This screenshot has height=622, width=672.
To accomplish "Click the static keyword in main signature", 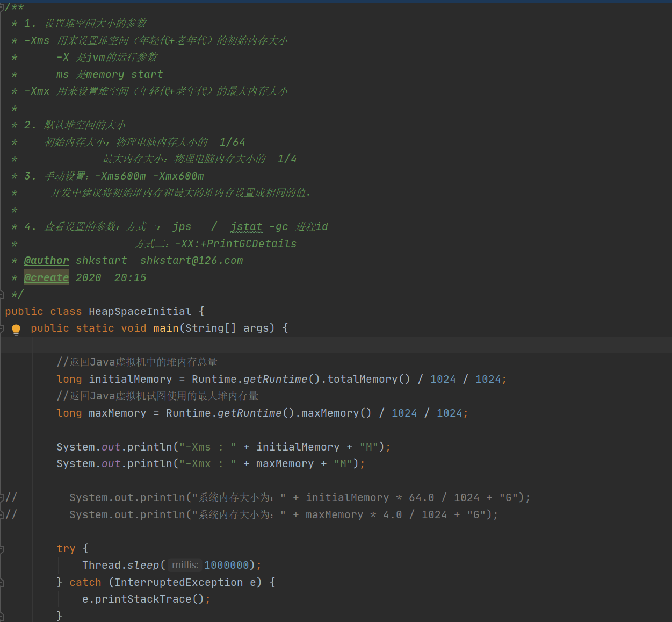I will tap(95, 328).
